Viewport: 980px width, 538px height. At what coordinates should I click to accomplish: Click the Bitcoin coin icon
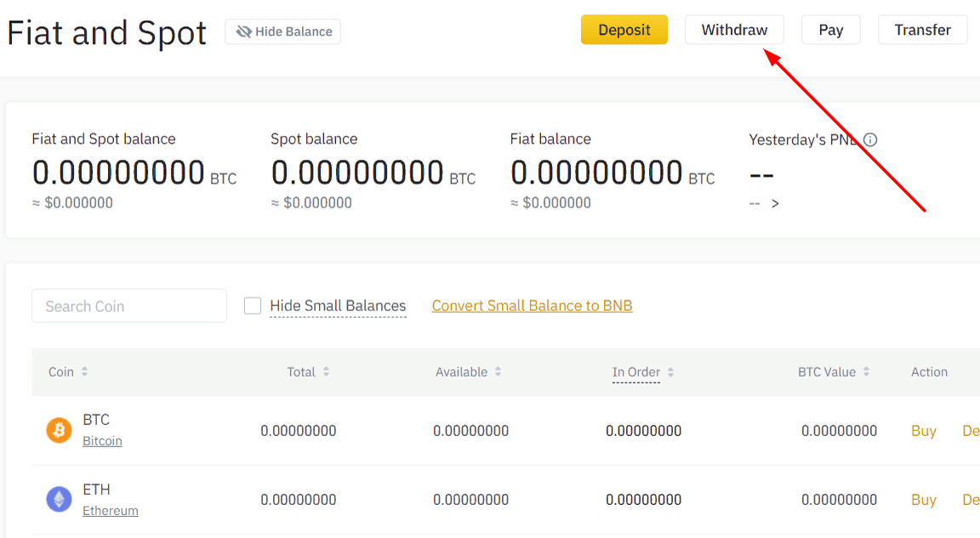click(58, 430)
